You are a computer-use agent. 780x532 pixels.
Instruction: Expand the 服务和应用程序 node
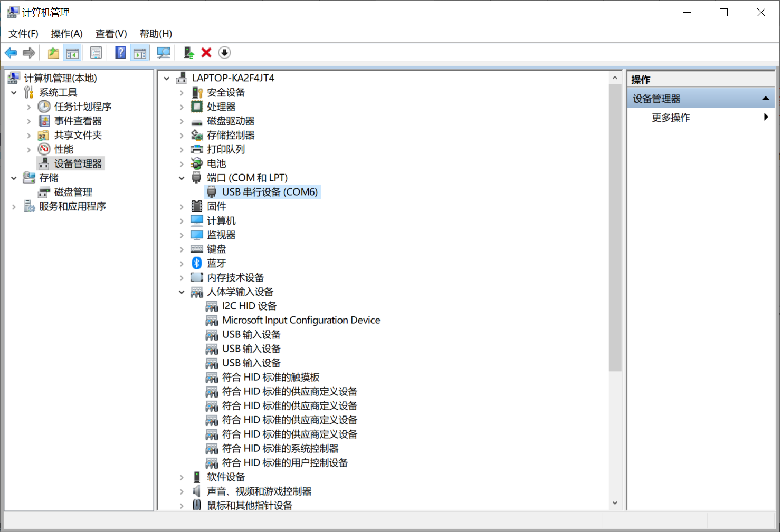pos(14,206)
